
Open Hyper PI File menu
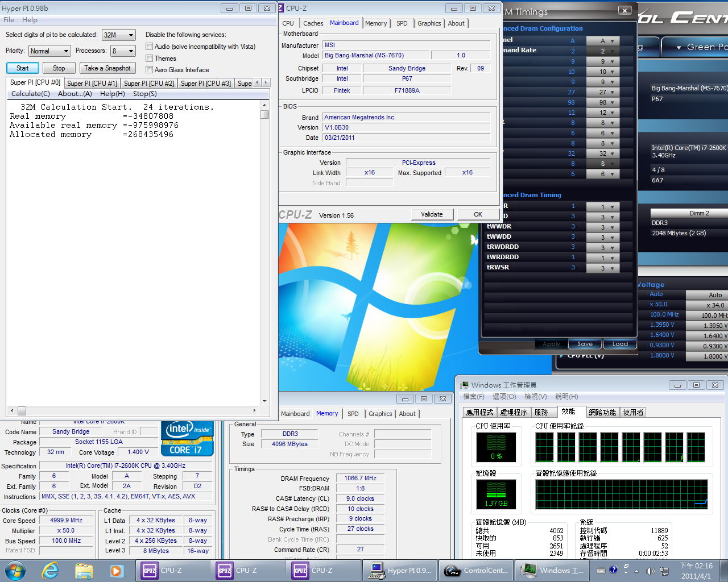pos(9,20)
